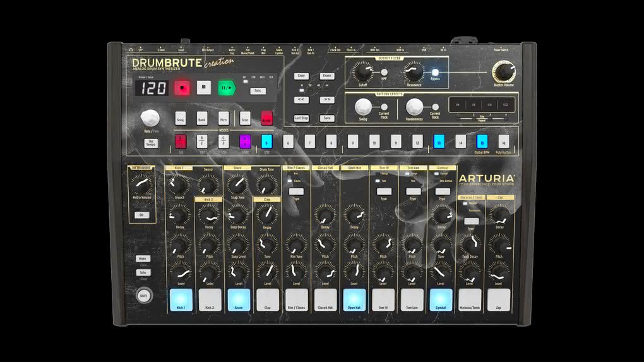Toggle the Mute button
This screenshot has width=644, height=362.
pos(143,259)
